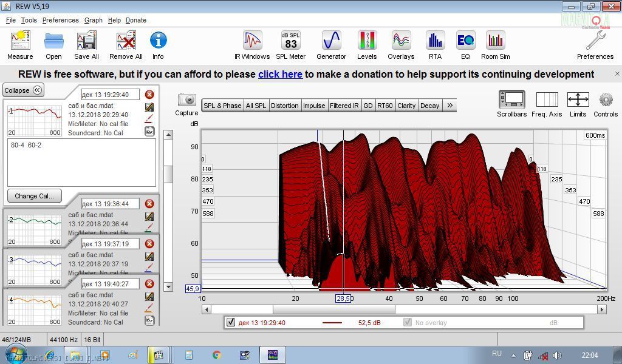
Task: Toggle checkbox for trace дек 13 19:29:40
Action: 231,322
